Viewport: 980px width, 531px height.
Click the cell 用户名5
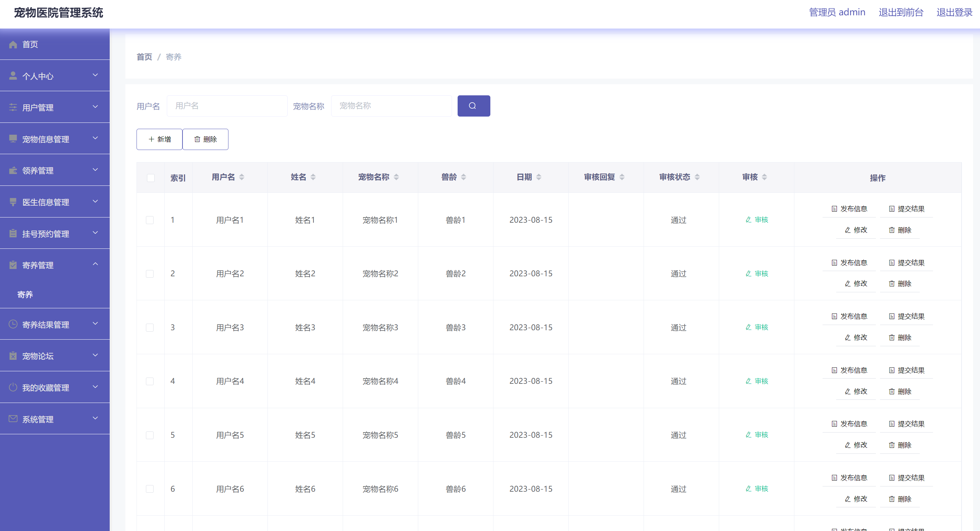tap(230, 435)
